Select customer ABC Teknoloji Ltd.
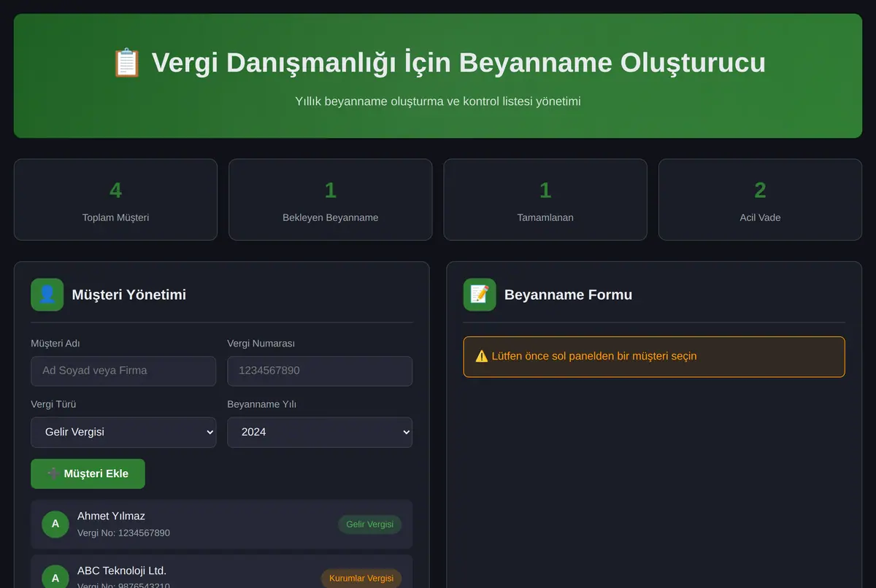The image size is (876, 588). coord(222,571)
